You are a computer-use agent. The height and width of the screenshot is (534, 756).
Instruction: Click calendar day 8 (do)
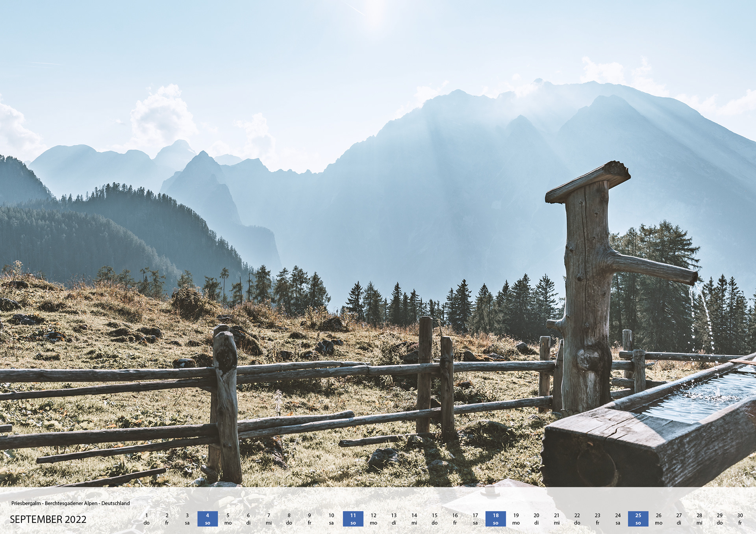pyautogui.click(x=289, y=519)
